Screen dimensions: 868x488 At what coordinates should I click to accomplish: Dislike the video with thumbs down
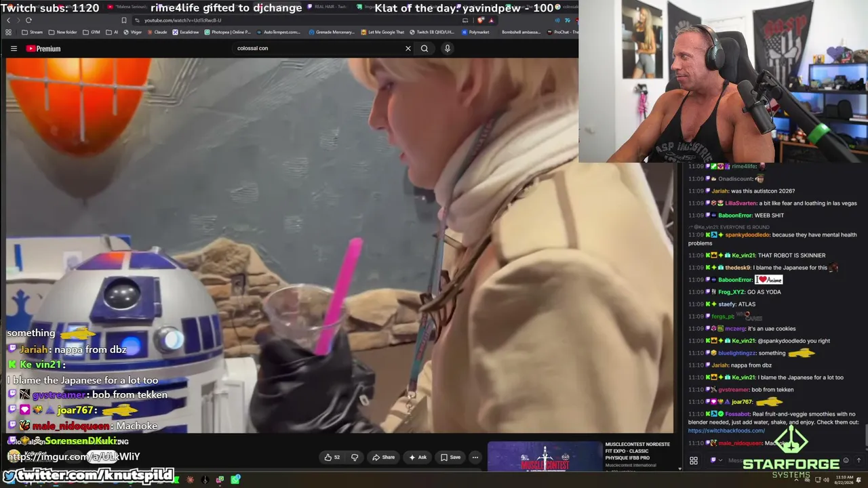pyautogui.click(x=354, y=457)
